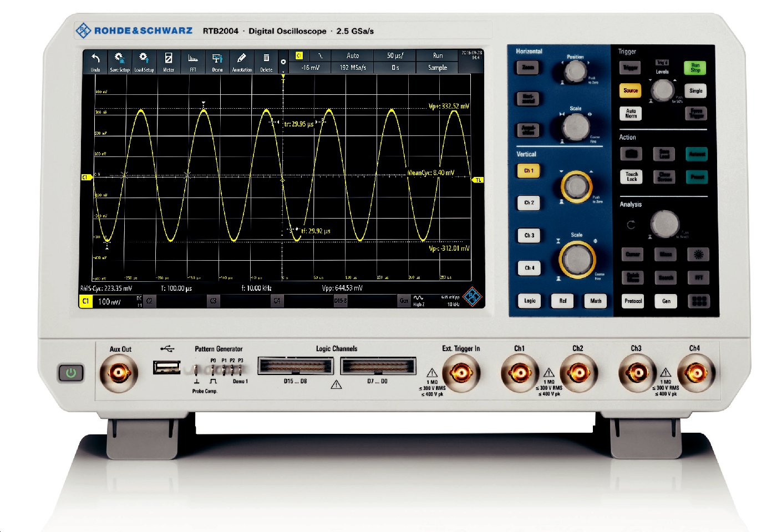Viewport: 782px width, 532px height.
Task: Select the C2 channel tab on screen
Action: click(x=149, y=301)
